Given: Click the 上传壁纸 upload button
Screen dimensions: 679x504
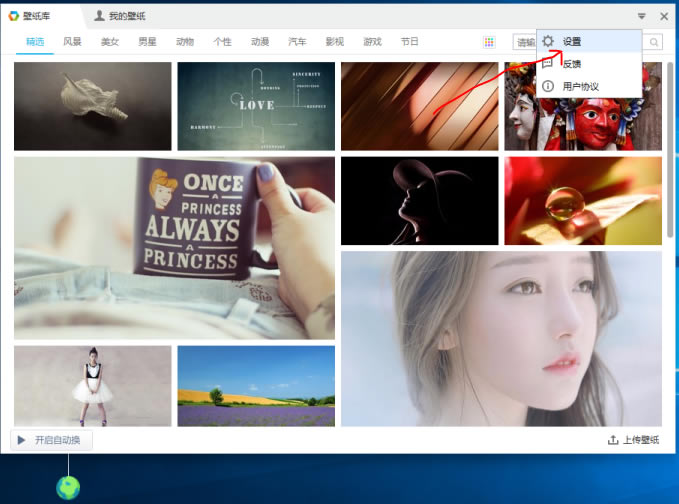Looking at the screenshot, I should coord(634,440).
